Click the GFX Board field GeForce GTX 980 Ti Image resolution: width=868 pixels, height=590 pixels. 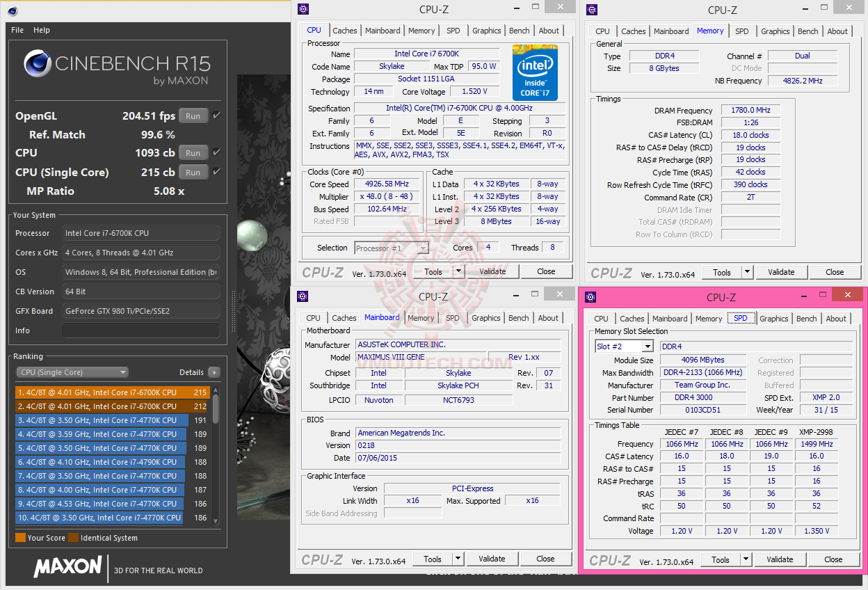point(140,311)
